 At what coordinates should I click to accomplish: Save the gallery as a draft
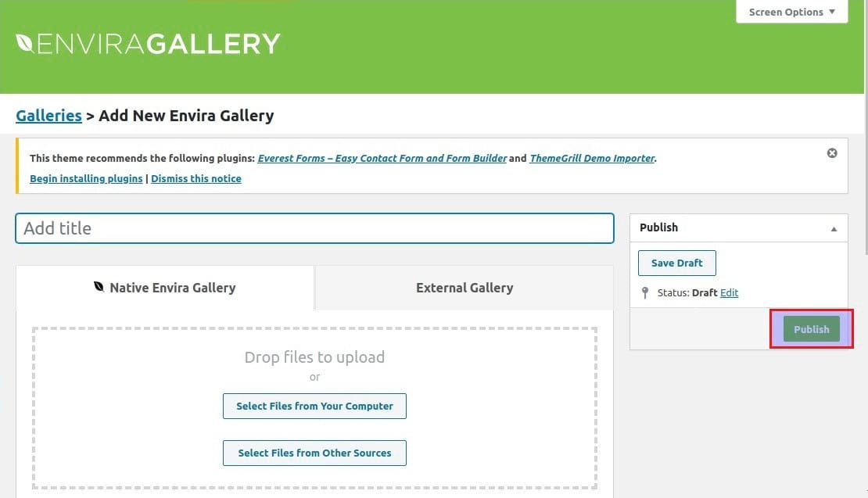[676, 263]
